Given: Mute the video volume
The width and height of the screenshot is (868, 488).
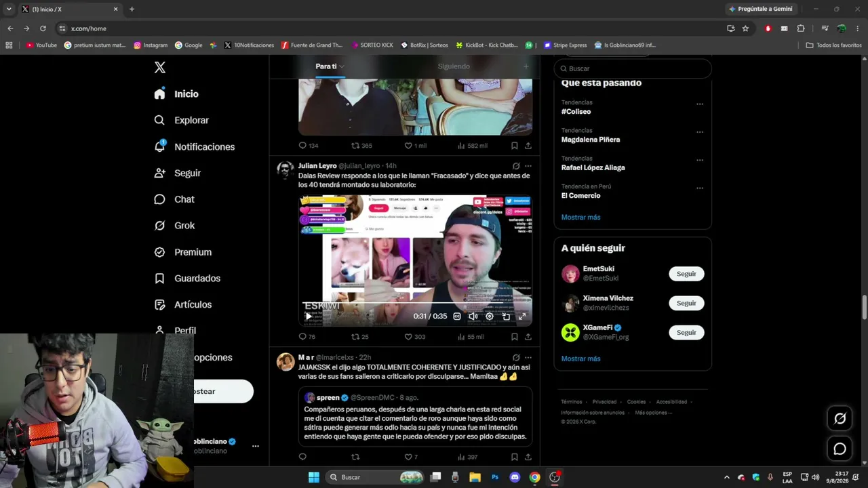Looking at the screenshot, I should 473,317.
